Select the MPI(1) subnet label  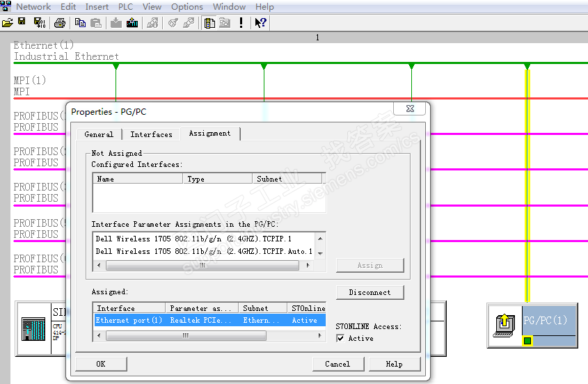click(x=30, y=86)
